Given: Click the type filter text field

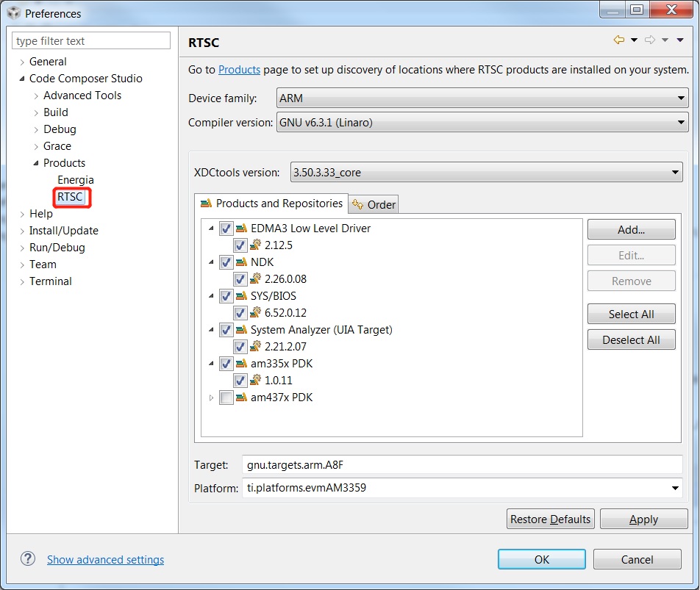Looking at the screenshot, I should tap(91, 40).
